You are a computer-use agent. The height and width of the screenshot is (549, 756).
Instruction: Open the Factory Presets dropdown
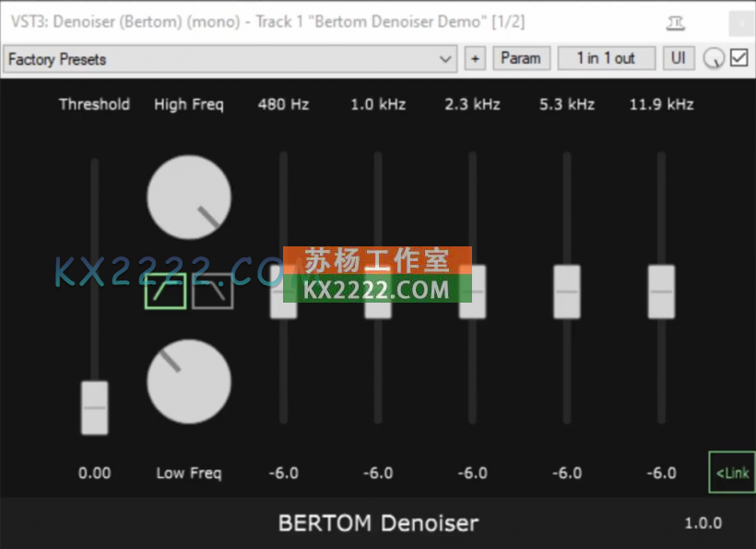(230, 59)
